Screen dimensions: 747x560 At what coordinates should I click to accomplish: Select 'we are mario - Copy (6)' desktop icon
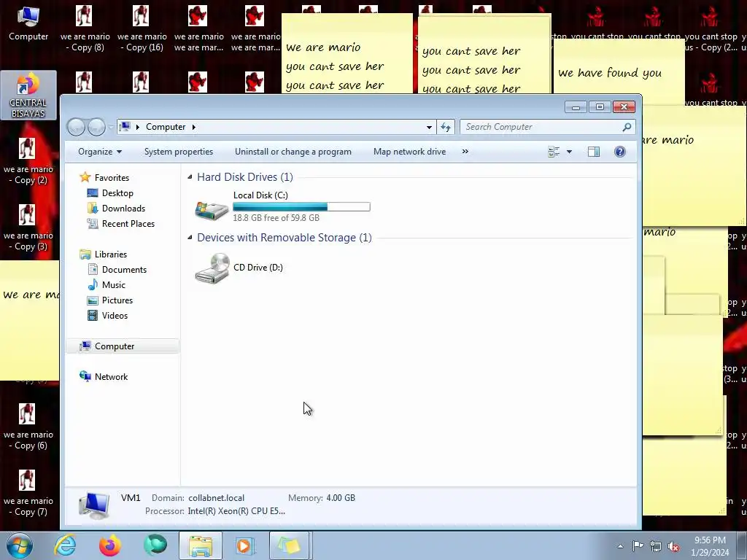click(28, 427)
